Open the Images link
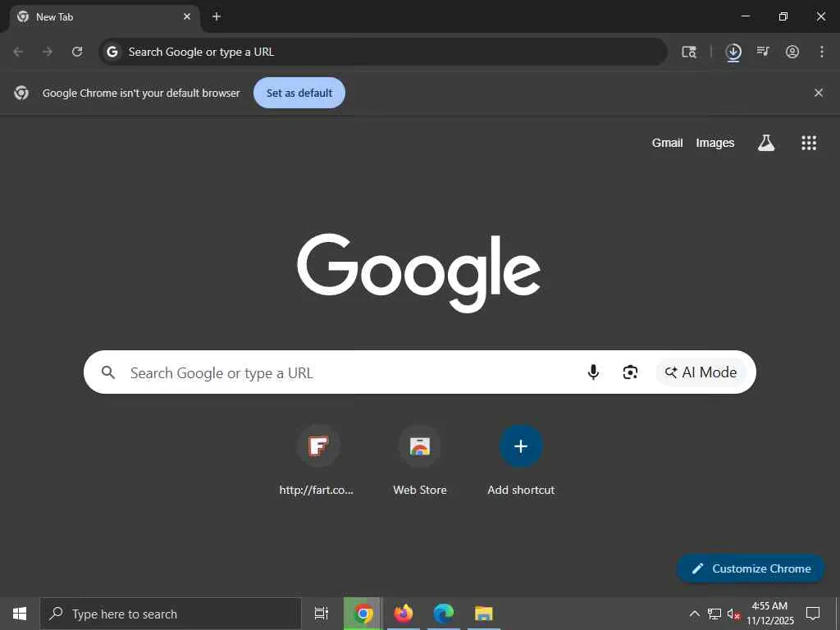The image size is (840, 630). pos(715,143)
